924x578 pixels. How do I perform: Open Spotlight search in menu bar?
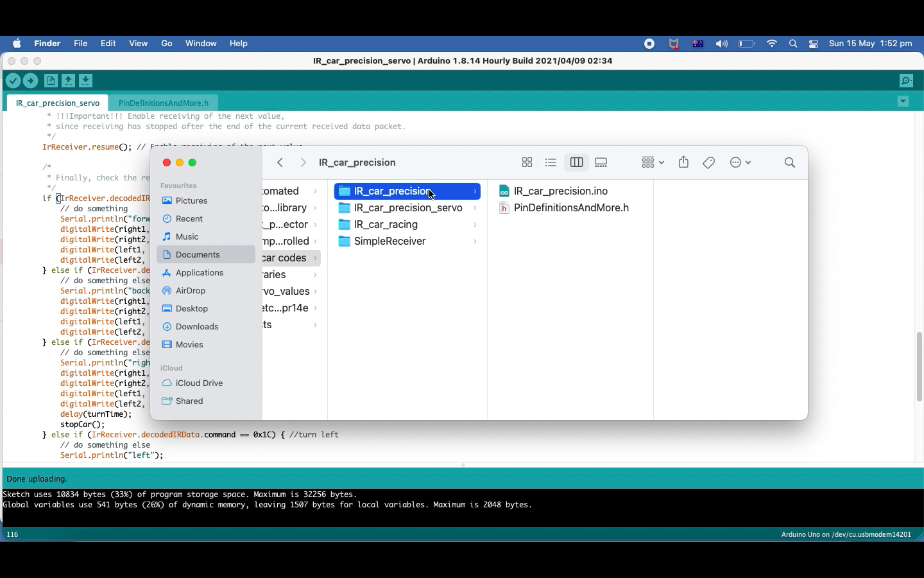coord(794,44)
